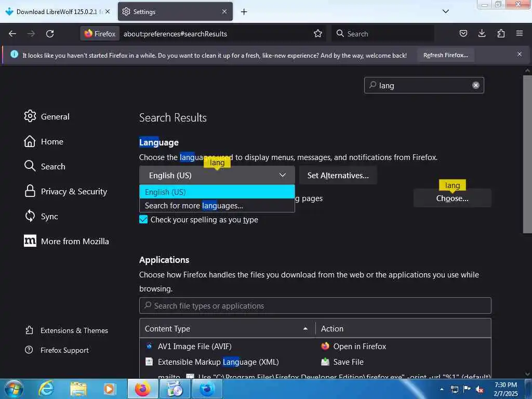Viewport: 532px width, 399px height.
Task: Open the application hamburger menu
Action: click(520, 33)
